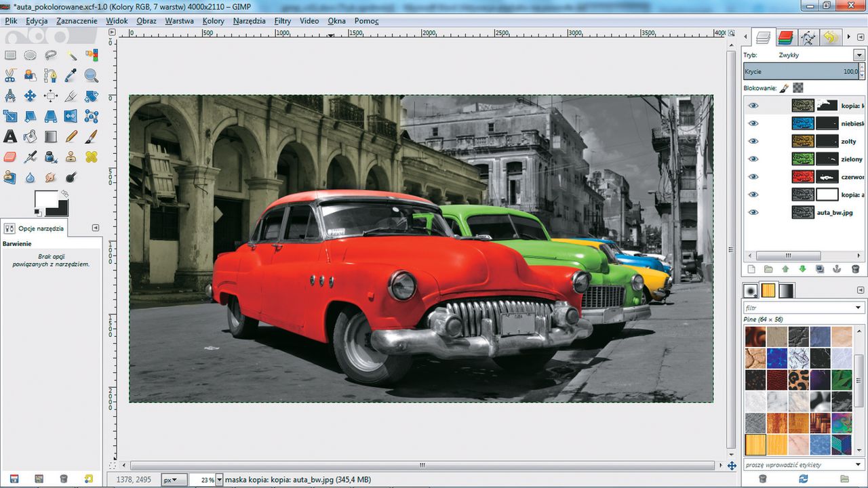Screen dimensions: 868x488
Task: Open the Plik menu
Action: pyautogui.click(x=11, y=21)
